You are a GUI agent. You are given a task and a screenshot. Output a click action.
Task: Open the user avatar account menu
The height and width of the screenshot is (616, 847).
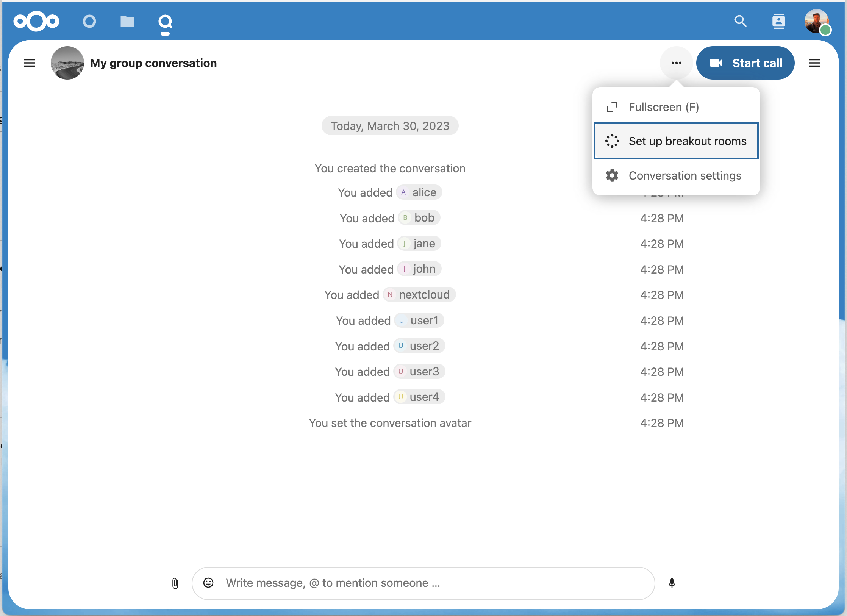(x=817, y=21)
